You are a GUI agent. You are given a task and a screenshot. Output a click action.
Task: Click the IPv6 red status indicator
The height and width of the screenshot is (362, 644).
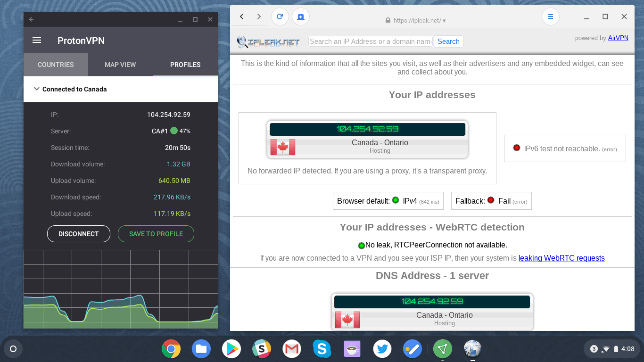pyautogui.click(x=517, y=148)
